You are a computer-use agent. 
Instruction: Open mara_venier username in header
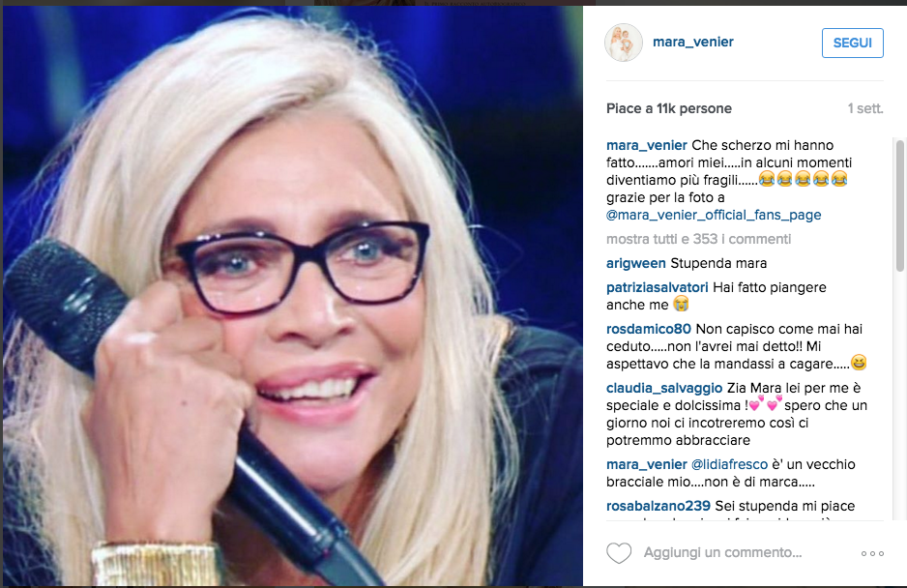(693, 43)
